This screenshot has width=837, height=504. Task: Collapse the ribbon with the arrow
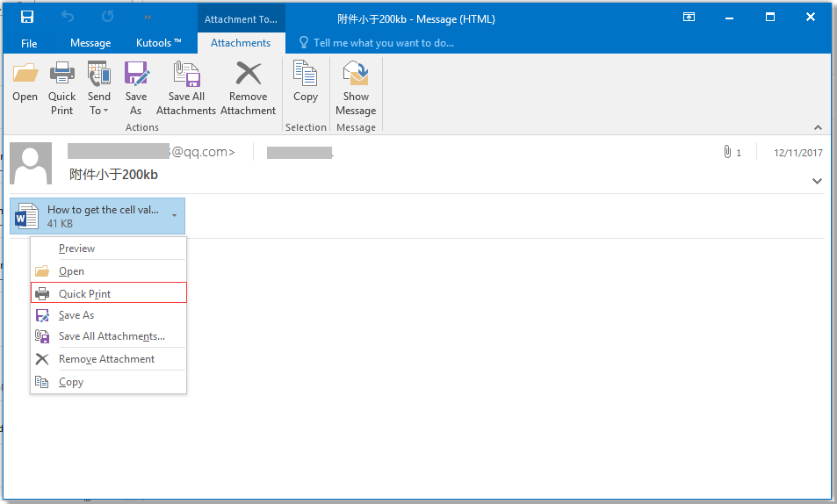click(818, 127)
